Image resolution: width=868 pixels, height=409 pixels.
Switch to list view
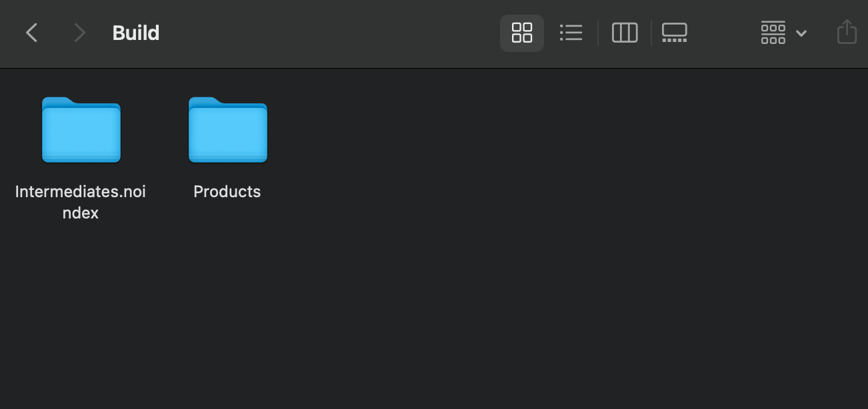coord(571,33)
